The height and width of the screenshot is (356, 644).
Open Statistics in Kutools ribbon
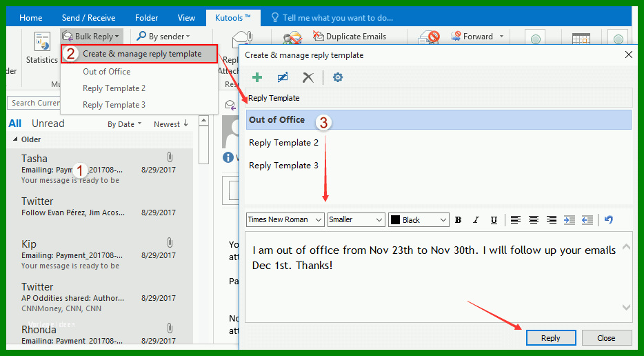click(x=42, y=48)
